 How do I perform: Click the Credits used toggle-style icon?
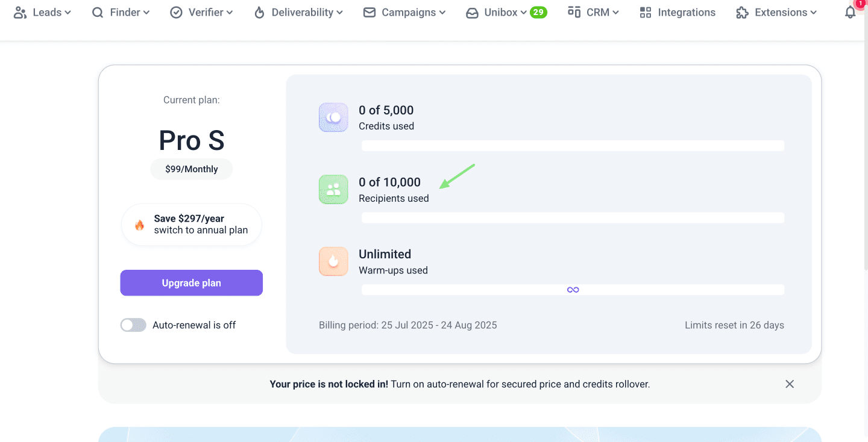[333, 117]
